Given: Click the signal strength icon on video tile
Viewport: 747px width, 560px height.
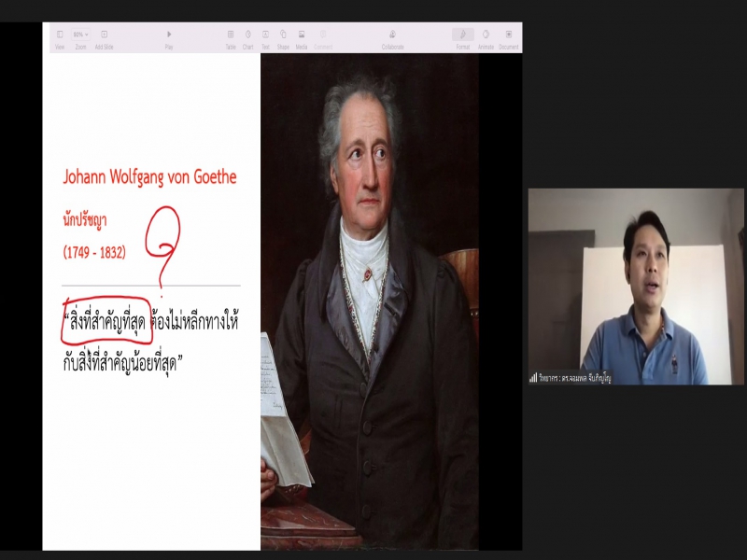Looking at the screenshot, I should (534, 377).
